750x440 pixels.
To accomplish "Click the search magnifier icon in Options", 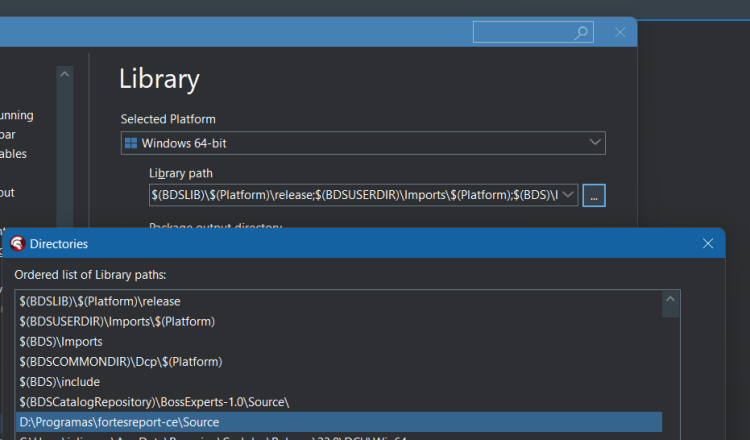I will (x=581, y=33).
